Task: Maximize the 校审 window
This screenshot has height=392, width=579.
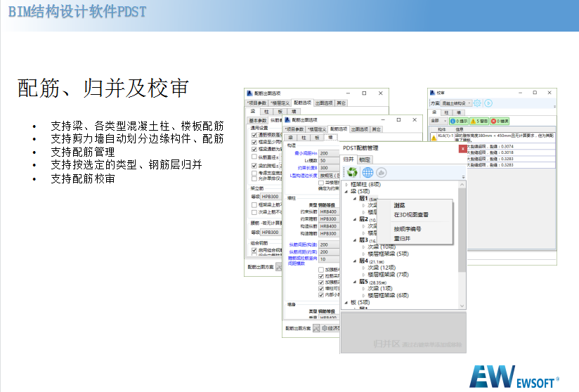Action: pos(535,93)
